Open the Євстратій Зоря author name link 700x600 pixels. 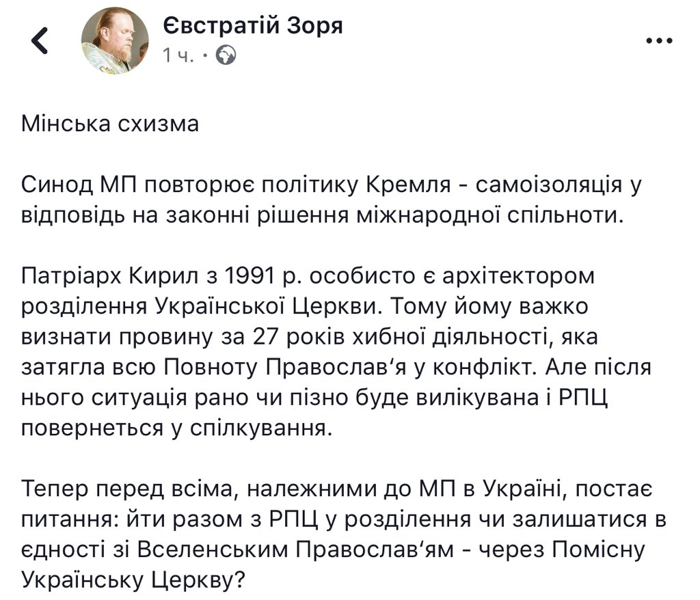point(252,26)
